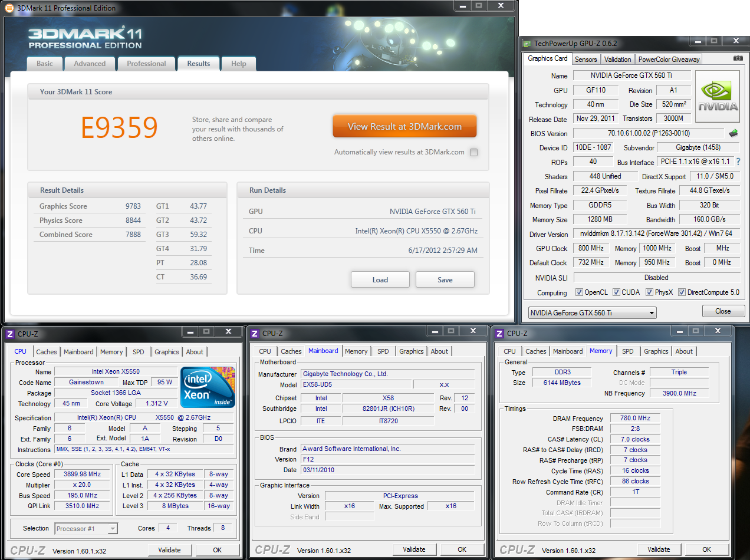This screenshot has width=750, height=560.
Task: Toggle the OpenCL checkbox in GPU-Z
Action: coord(579,292)
